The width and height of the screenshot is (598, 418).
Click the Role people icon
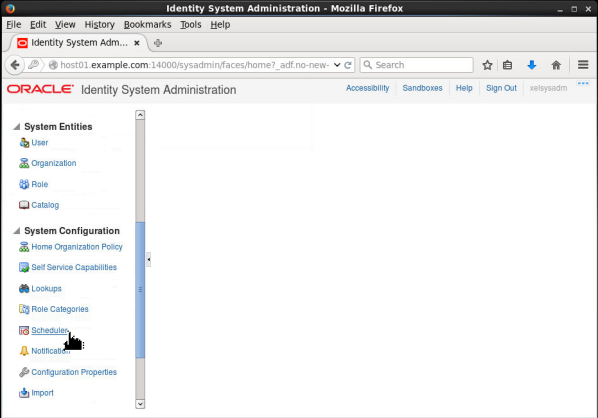coord(24,184)
